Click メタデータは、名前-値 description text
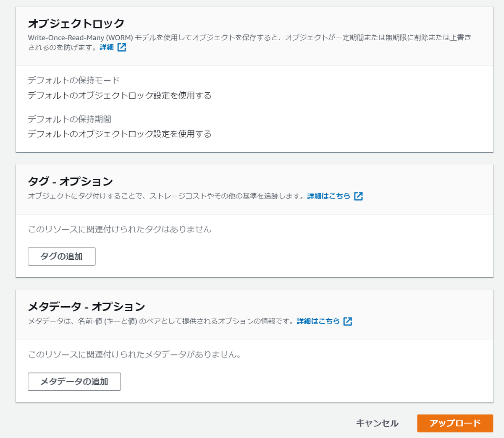Screen dimensions: 504x438 click(x=161, y=321)
